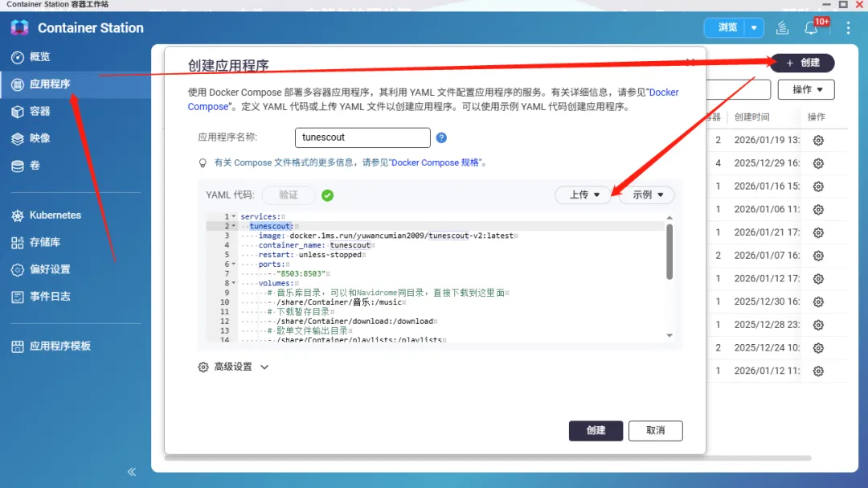Click the 浏览 button
The image size is (868, 488).
tap(727, 27)
